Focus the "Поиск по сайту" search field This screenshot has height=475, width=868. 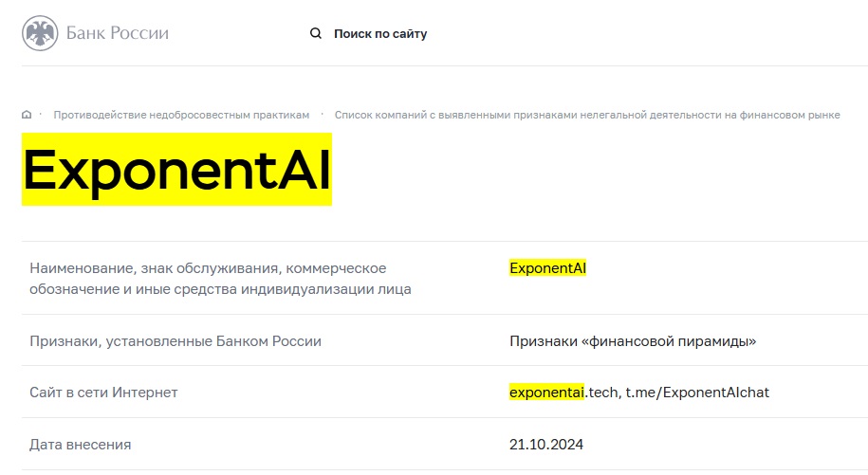[x=380, y=34]
